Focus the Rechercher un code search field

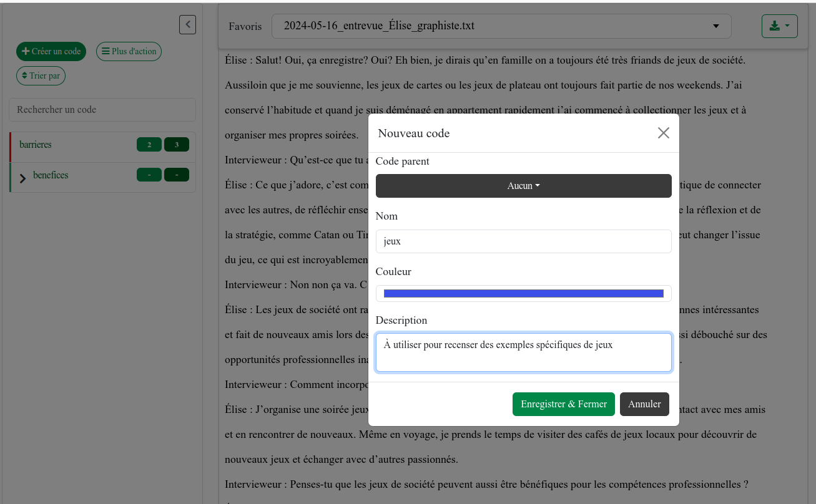coord(102,110)
